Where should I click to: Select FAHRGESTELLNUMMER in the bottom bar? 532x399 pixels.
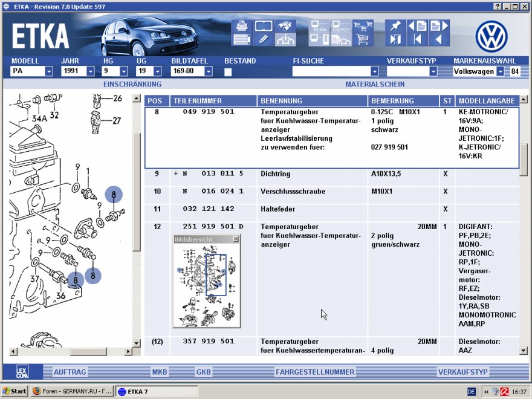click(x=314, y=372)
